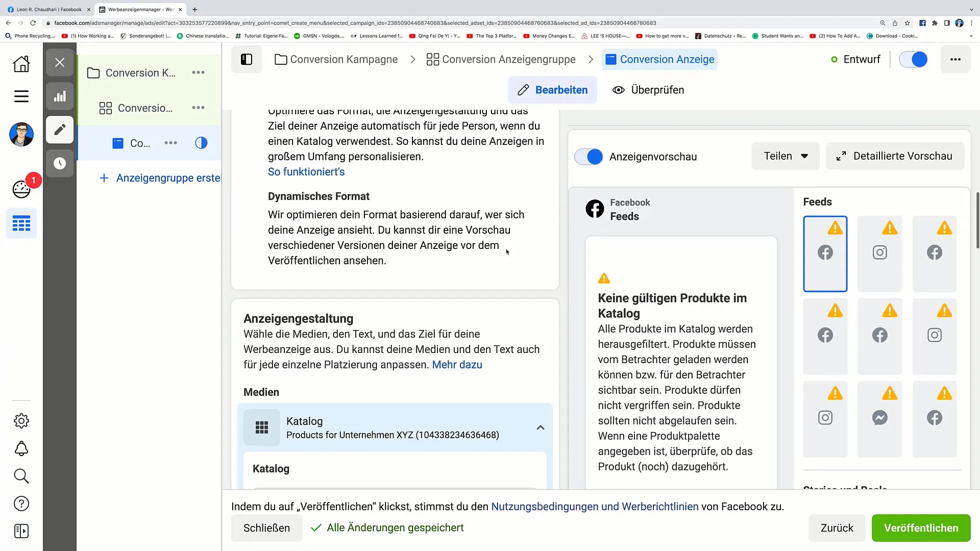
Task: Select the Instagram thumbnail in third row
Action: pos(825,419)
